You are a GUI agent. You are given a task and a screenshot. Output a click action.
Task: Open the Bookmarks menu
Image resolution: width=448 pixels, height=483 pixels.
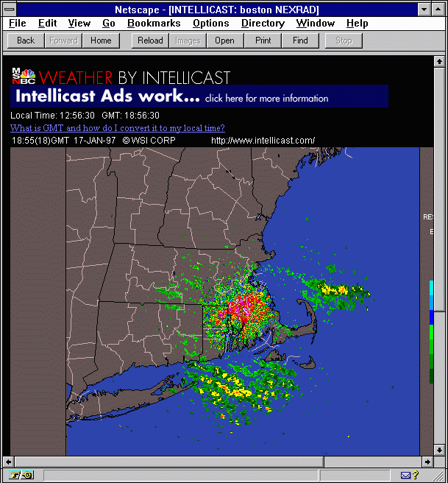coord(154,24)
